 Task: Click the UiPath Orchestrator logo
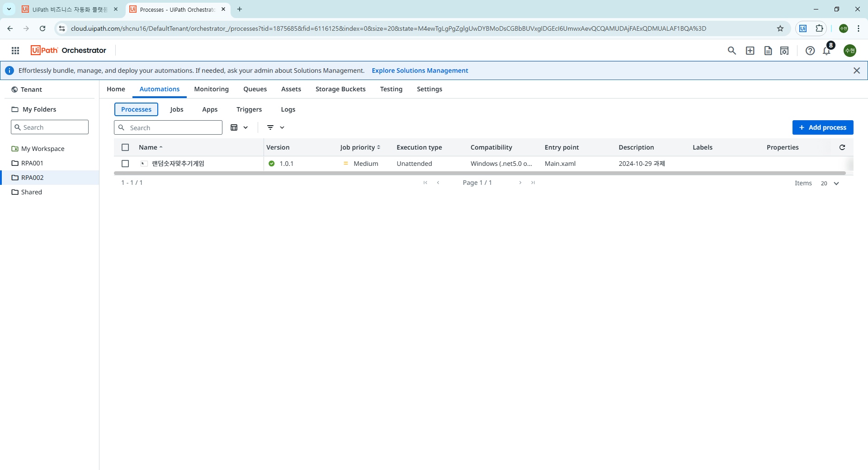[x=68, y=50]
